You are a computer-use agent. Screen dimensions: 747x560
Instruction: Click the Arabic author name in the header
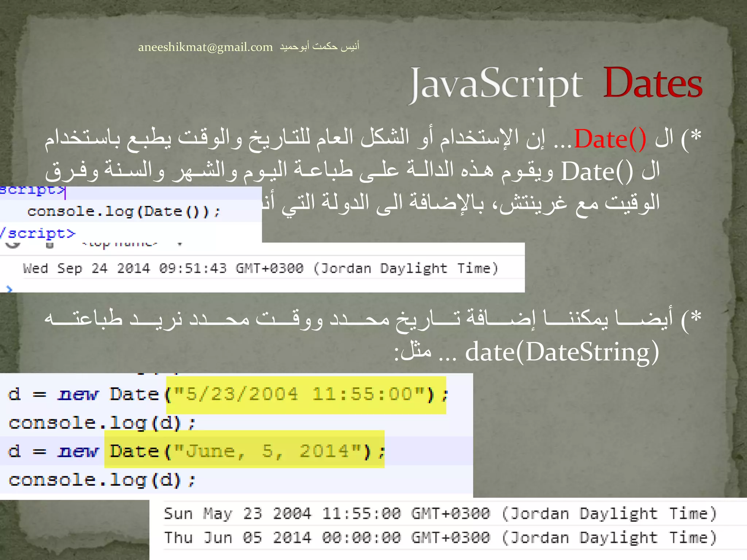pyautogui.click(x=320, y=46)
